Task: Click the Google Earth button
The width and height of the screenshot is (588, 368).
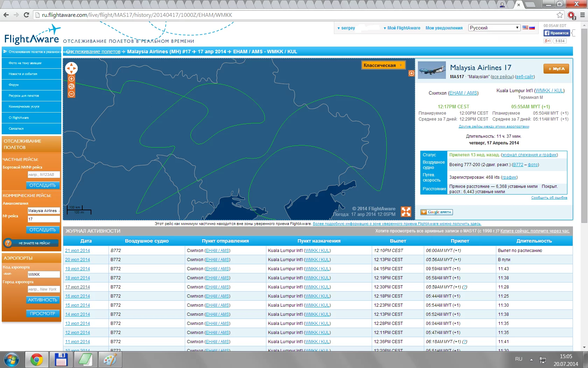Action: point(436,212)
